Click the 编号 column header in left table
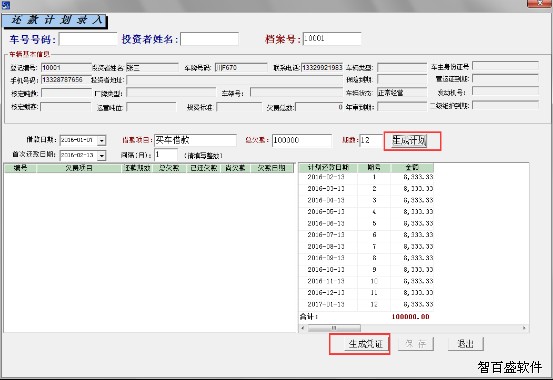Image resolution: width=553 pixels, height=380 pixels. click(20, 168)
